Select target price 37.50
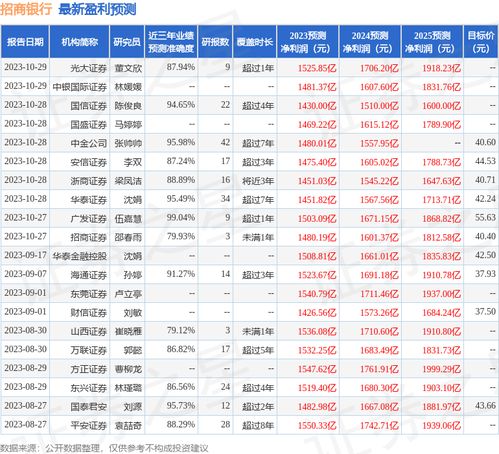 point(485,312)
